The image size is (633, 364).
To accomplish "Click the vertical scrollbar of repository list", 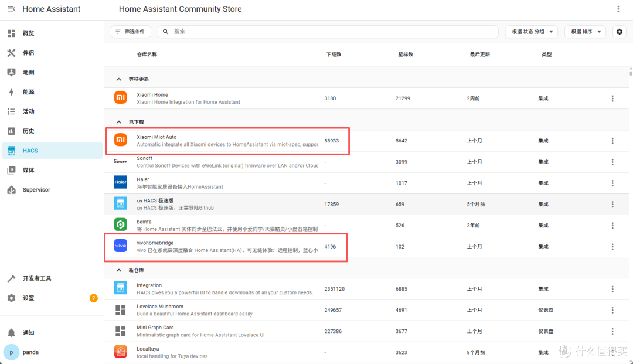I will [x=631, y=72].
